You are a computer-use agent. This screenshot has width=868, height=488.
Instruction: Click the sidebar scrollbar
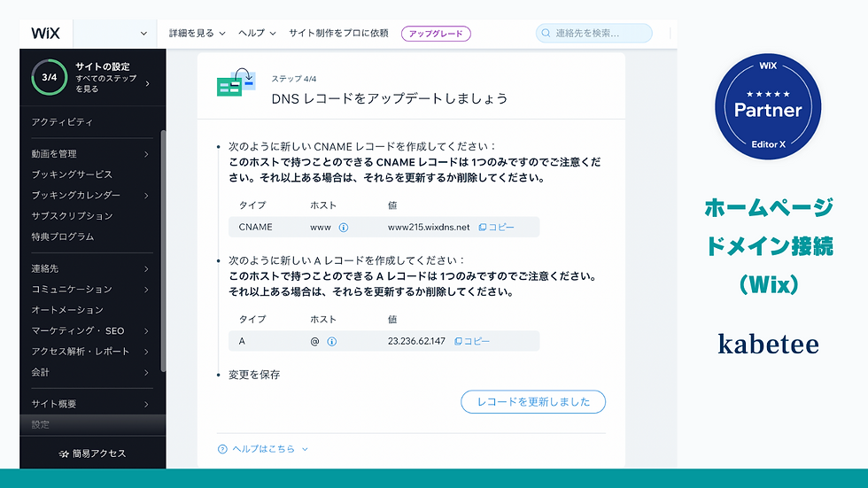163,250
